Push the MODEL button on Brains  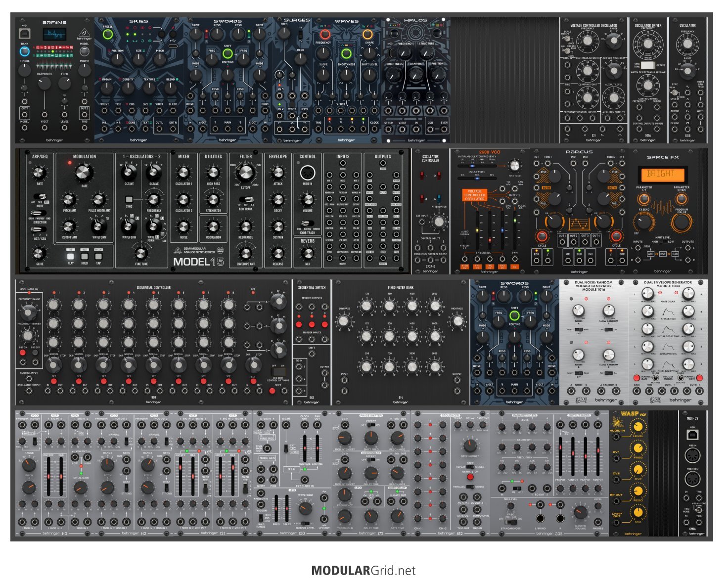point(85,51)
